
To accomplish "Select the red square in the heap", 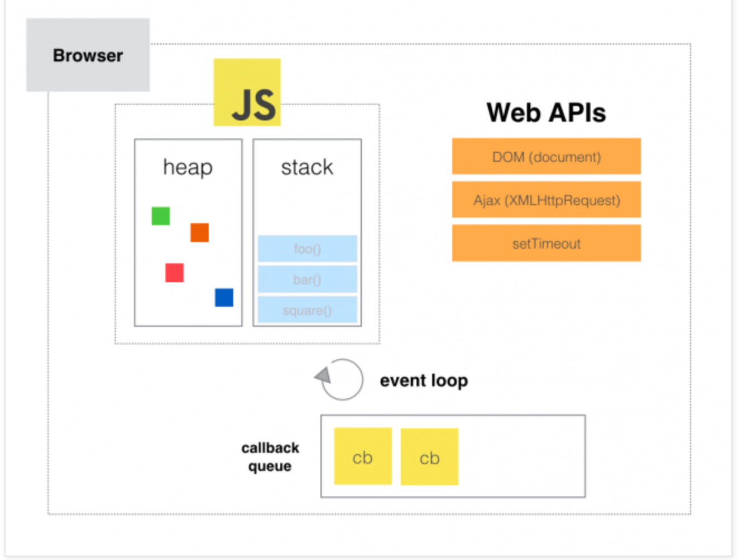I will [174, 273].
